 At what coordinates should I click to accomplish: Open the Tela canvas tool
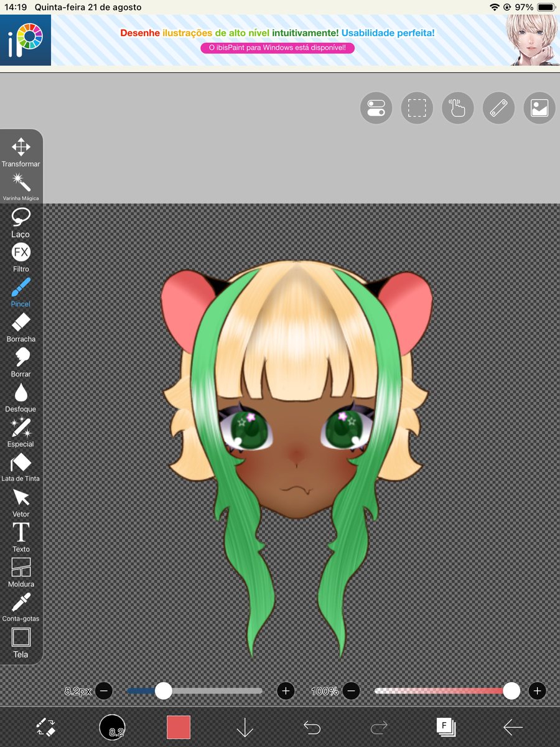(x=21, y=642)
